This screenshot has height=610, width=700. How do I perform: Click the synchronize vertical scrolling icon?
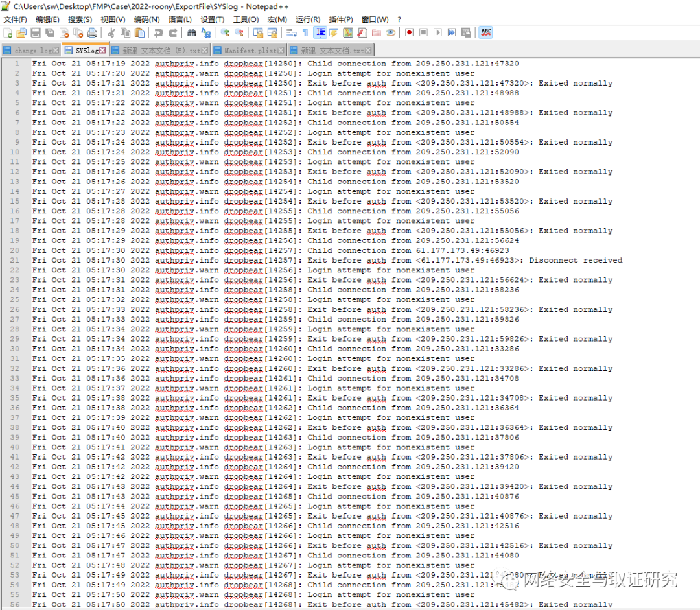[258, 32]
